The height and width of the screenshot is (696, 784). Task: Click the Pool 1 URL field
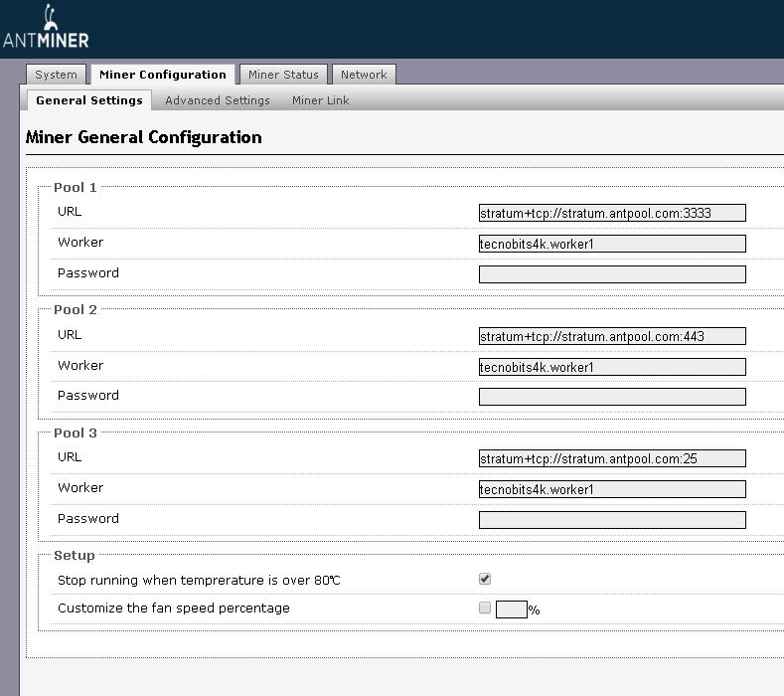(x=612, y=213)
